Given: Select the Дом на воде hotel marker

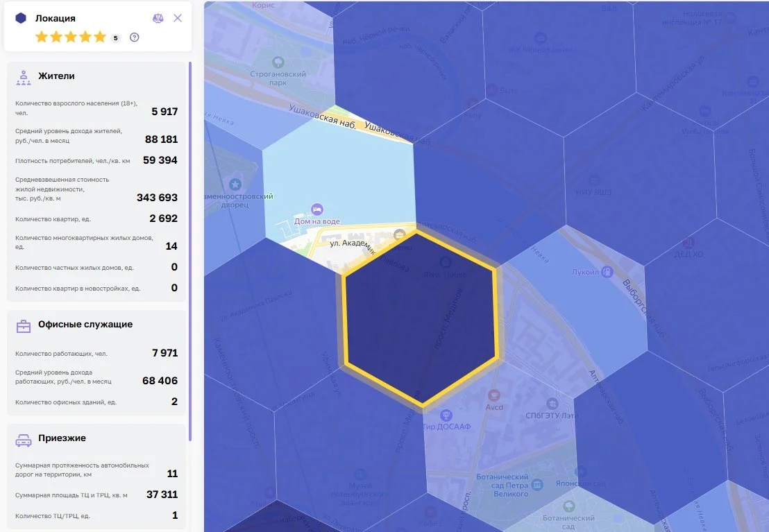Looking at the screenshot, I should tap(317, 209).
